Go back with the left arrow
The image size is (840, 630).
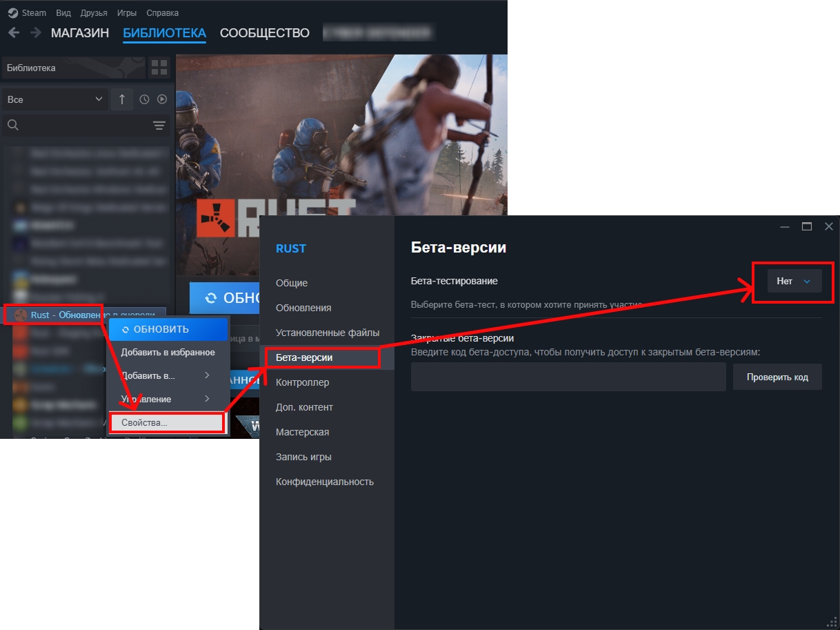14,33
